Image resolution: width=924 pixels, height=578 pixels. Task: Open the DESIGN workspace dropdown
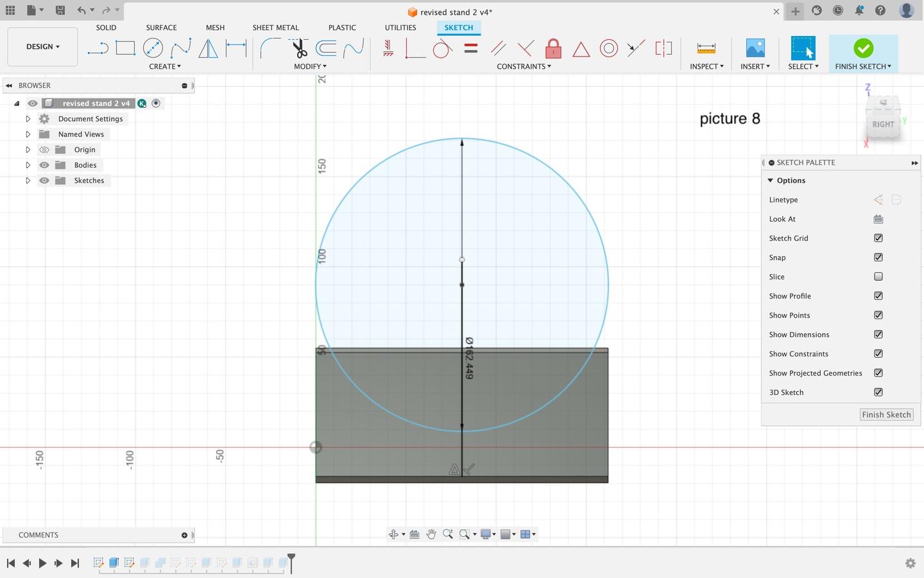pos(43,47)
